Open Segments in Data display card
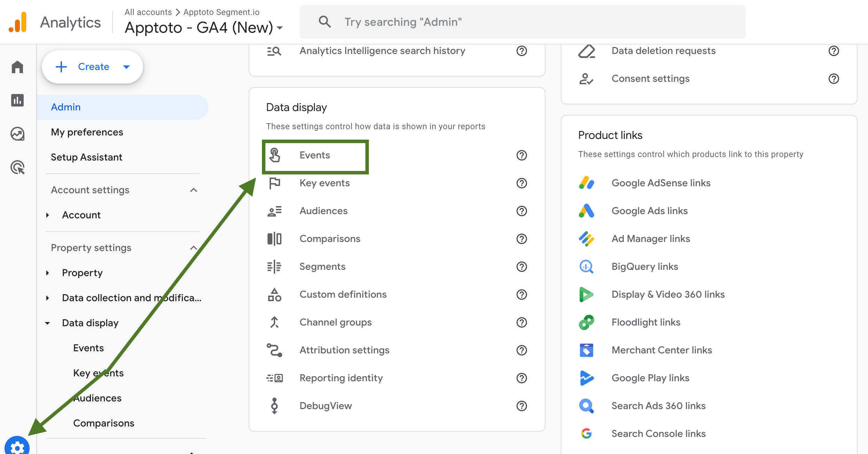 323,267
